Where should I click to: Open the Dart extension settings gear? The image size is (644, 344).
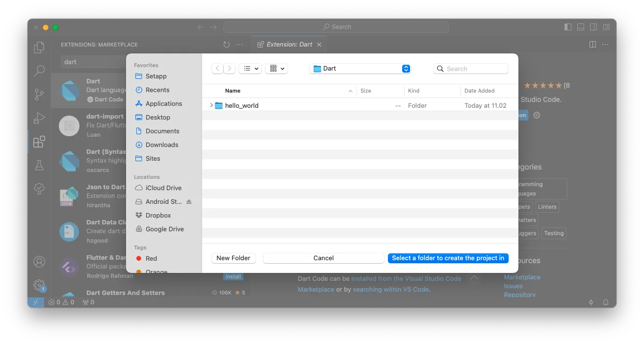tap(537, 115)
